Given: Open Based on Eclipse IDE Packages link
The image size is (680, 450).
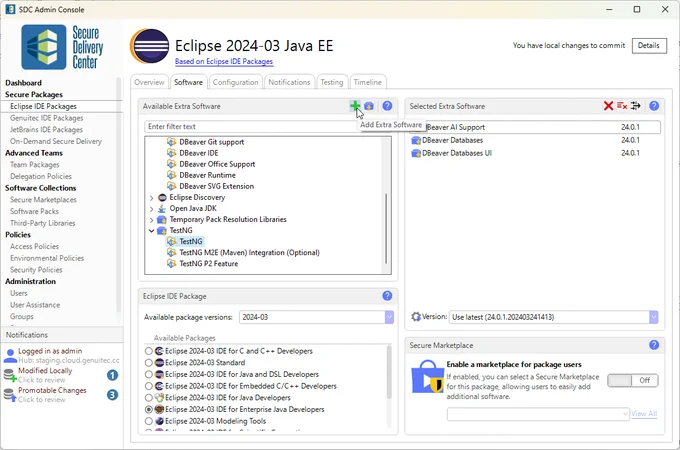Looking at the screenshot, I should tap(224, 62).
